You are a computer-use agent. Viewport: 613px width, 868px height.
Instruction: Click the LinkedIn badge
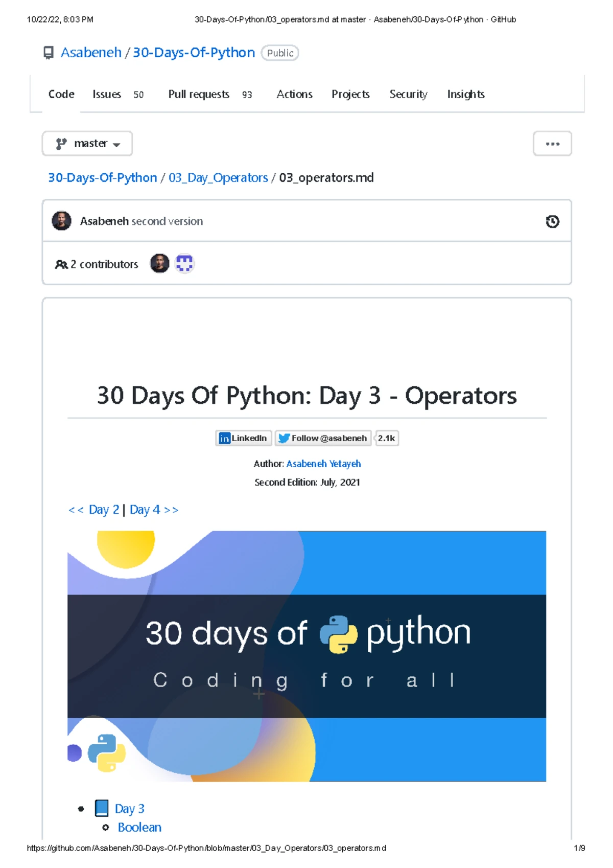tap(244, 438)
